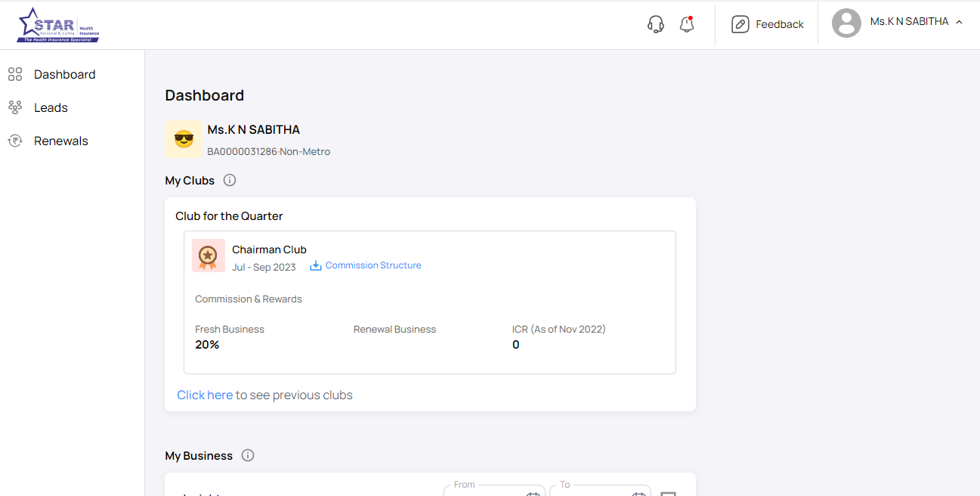The image size is (980, 496).
Task: Show the My Clubs info tooltip
Action: click(x=230, y=180)
